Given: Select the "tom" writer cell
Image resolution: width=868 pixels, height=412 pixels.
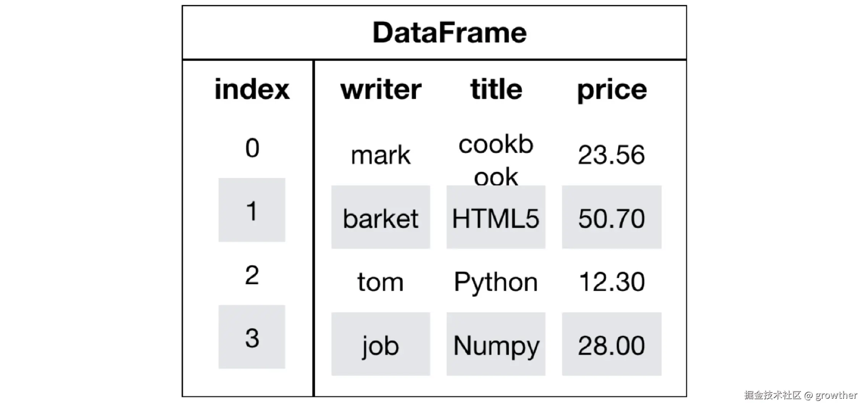Looking at the screenshot, I should point(380,282).
